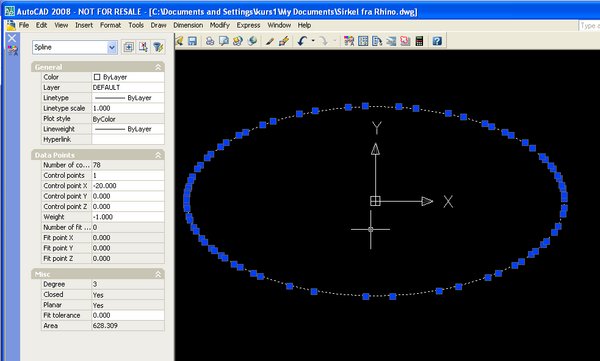Open the Undo history dropdown arrow
The width and height of the screenshot is (600, 361).
pyautogui.click(x=313, y=41)
